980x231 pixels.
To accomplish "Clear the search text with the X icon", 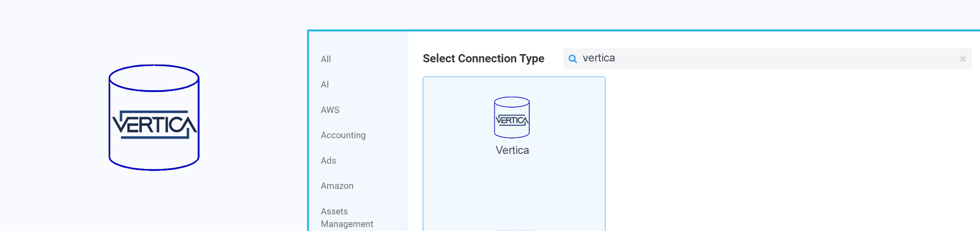I will tap(963, 59).
